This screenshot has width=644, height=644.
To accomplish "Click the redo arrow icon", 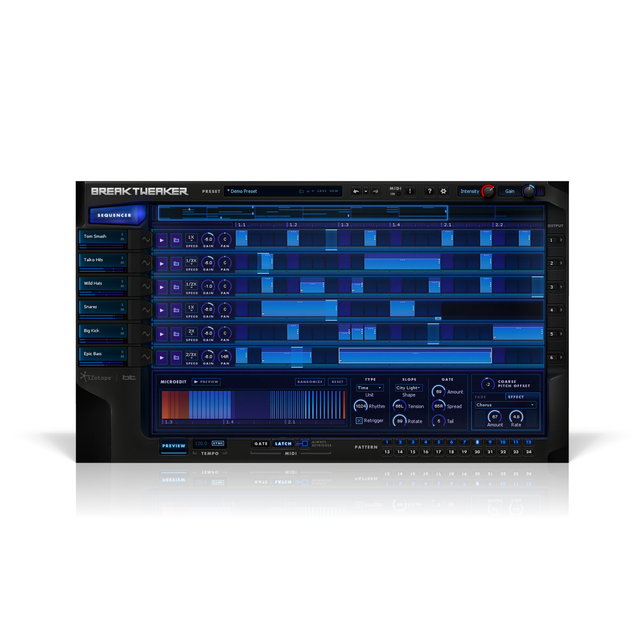I will point(375,191).
